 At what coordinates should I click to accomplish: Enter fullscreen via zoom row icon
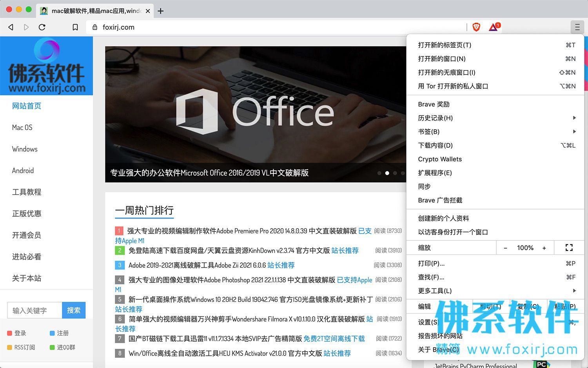(x=569, y=247)
